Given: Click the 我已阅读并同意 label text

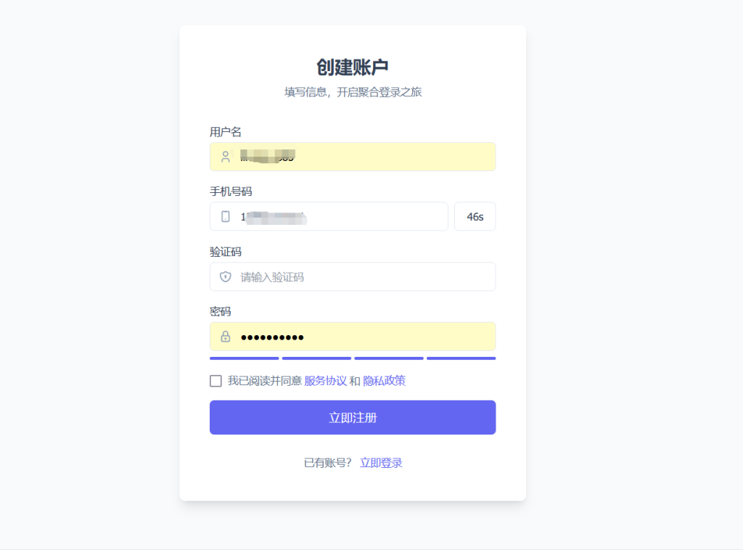Looking at the screenshot, I should tap(264, 381).
